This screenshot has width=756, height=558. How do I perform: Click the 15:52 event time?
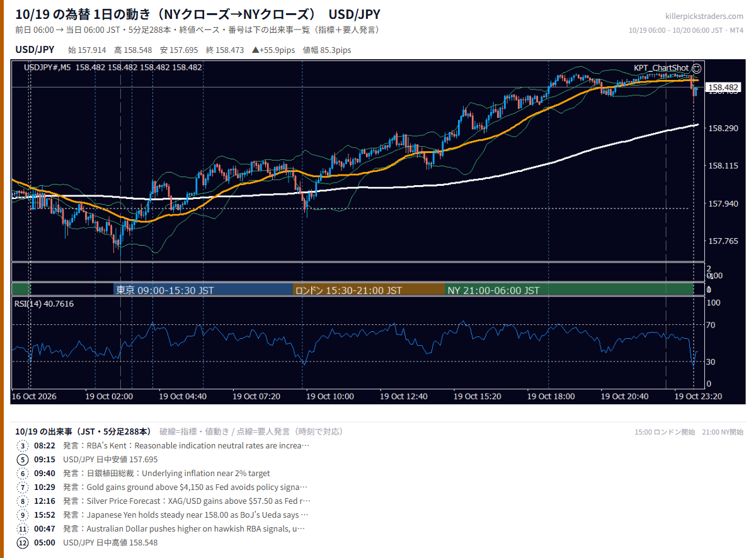click(45, 515)
